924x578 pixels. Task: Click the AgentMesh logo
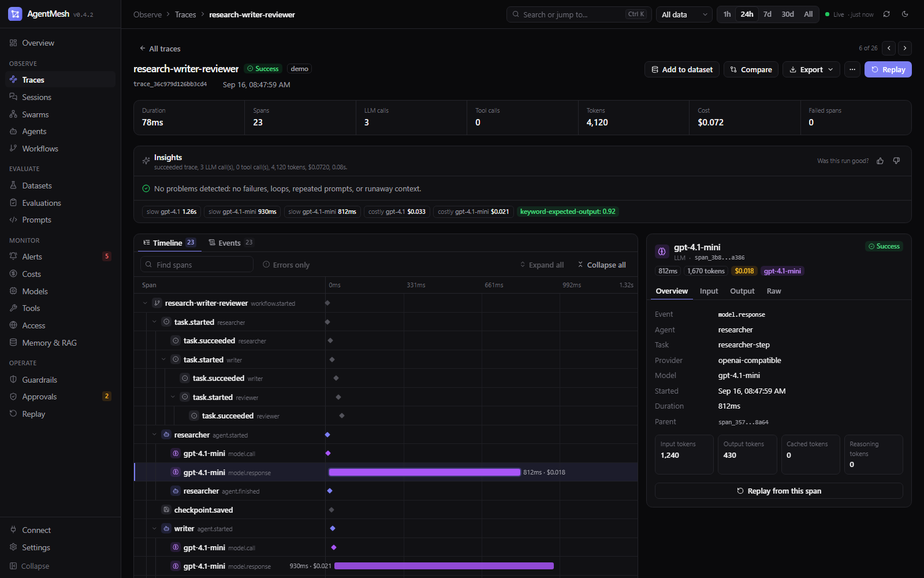(x=15, y=14)
